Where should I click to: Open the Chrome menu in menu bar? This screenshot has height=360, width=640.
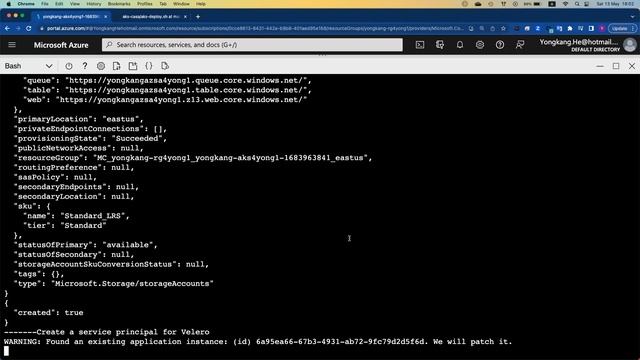pos(26,4)
